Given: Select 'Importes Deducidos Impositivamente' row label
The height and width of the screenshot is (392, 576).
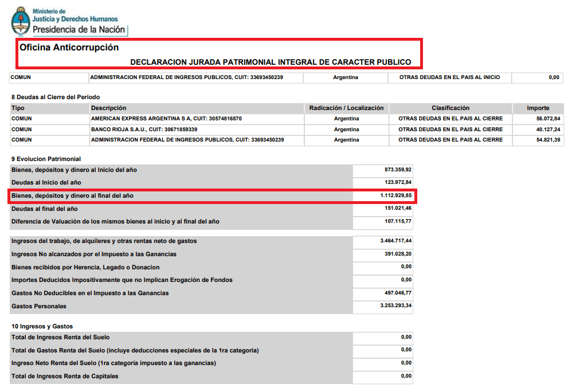Looking at the screenshot, I should [122, 280].
